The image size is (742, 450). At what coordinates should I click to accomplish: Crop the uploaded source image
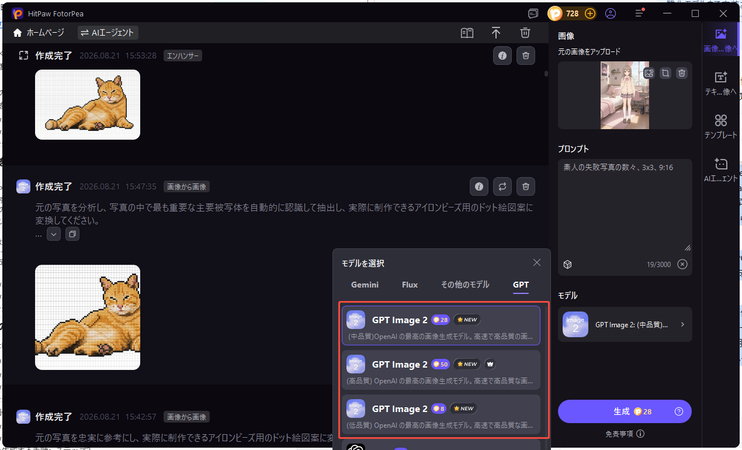(x=665, y=73)
